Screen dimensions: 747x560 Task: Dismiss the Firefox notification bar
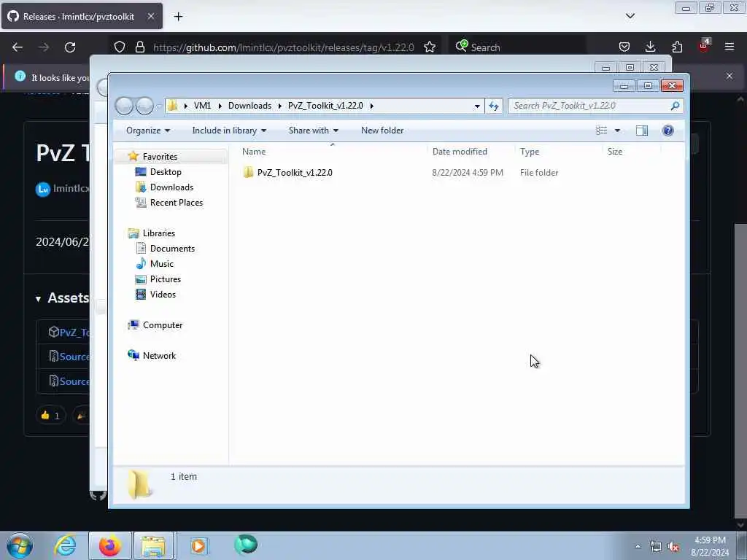tap(729, 76)
